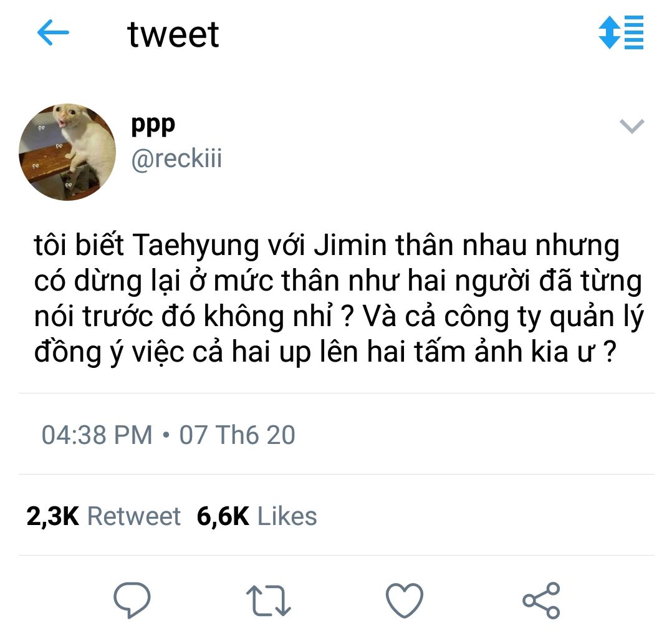Tap the tweet header title
Screen dimensions: 672x636
173,34
